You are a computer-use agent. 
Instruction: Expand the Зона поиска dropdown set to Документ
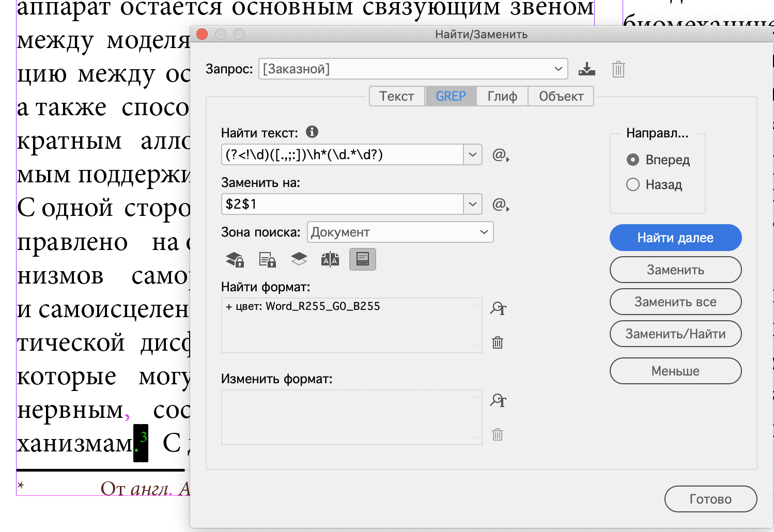400,232
